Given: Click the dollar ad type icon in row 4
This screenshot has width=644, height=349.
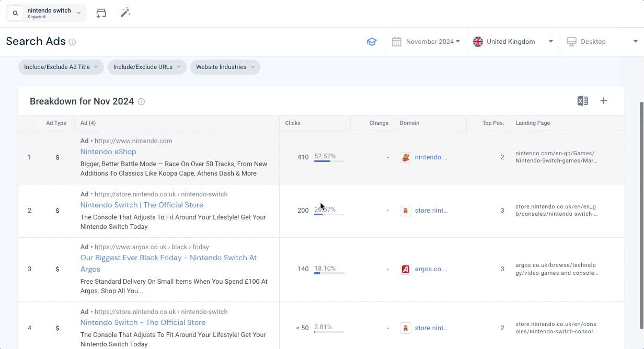Looking at the screenshot, I should (x=57, y=328).
